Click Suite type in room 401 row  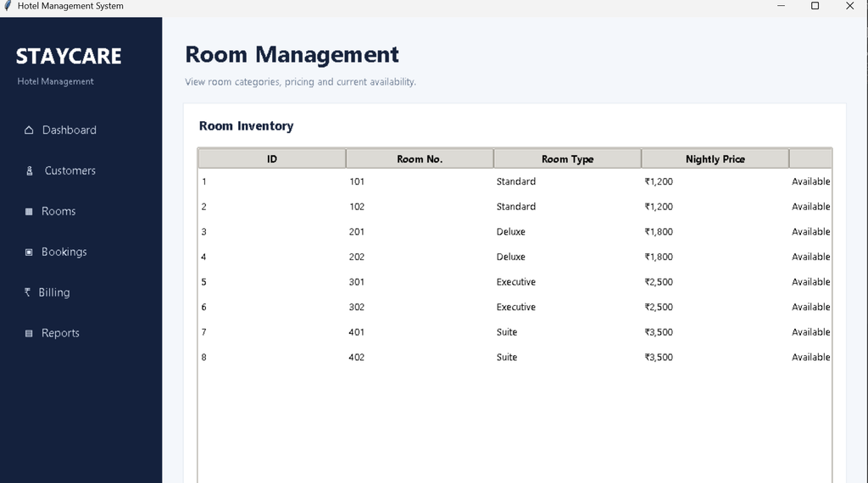pos(507,332)
